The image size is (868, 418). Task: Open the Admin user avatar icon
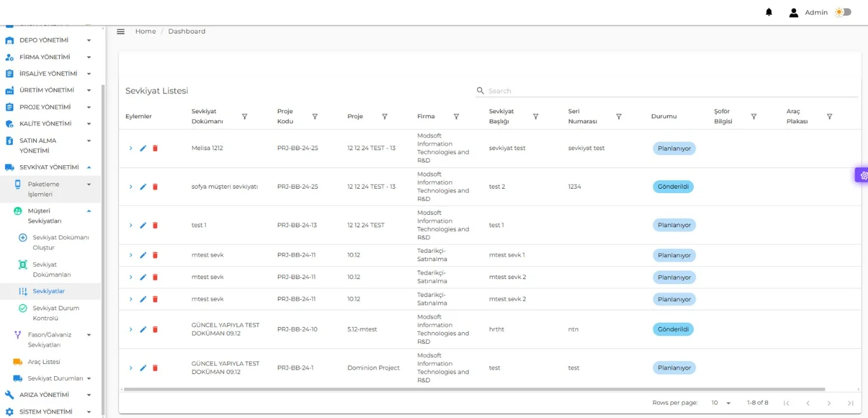794,12
